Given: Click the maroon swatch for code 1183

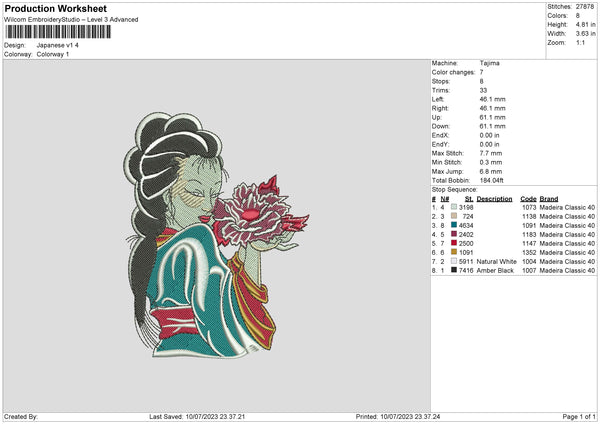Looking at the screenshot, I should pyautogui.click(x=454, y=234).
